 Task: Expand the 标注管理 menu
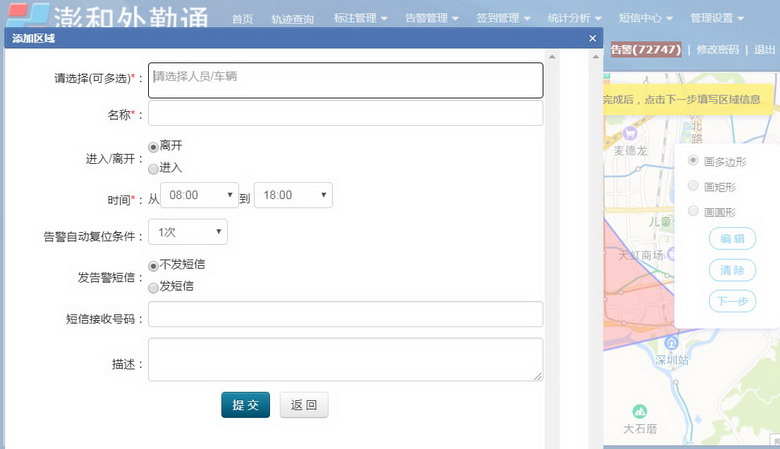[360, 18]
